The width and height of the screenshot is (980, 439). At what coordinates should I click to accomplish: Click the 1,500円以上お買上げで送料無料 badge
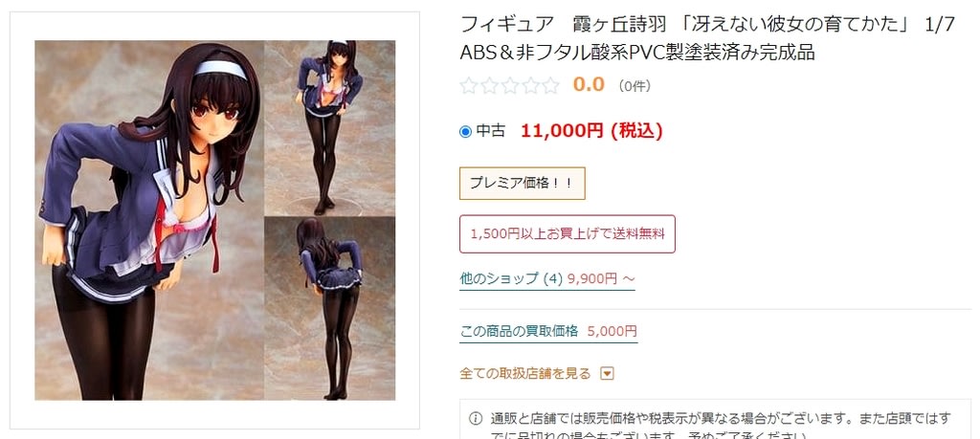tap(568, 234)
